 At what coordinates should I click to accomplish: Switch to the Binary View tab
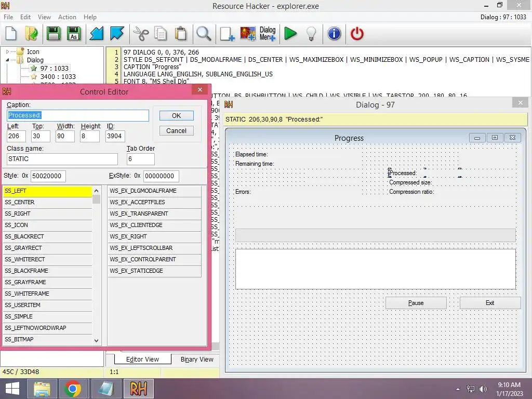[x=197, y=360]
